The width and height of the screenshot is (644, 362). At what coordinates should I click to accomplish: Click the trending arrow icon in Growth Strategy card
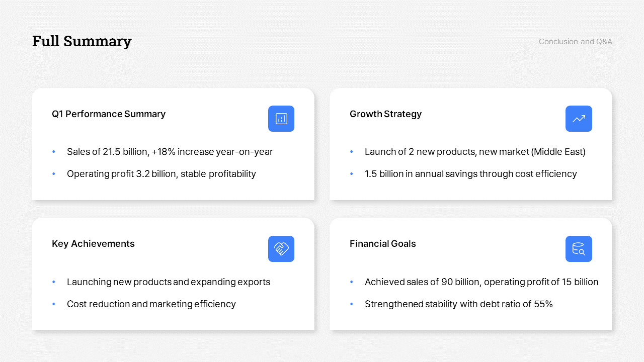(579, 119)
